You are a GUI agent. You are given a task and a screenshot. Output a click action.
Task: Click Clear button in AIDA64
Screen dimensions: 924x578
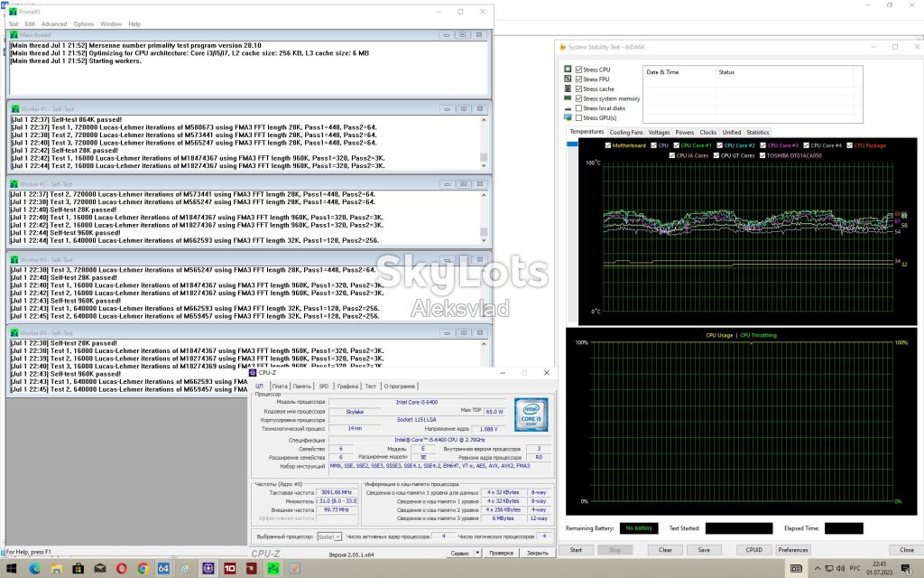tap(665, 550)
